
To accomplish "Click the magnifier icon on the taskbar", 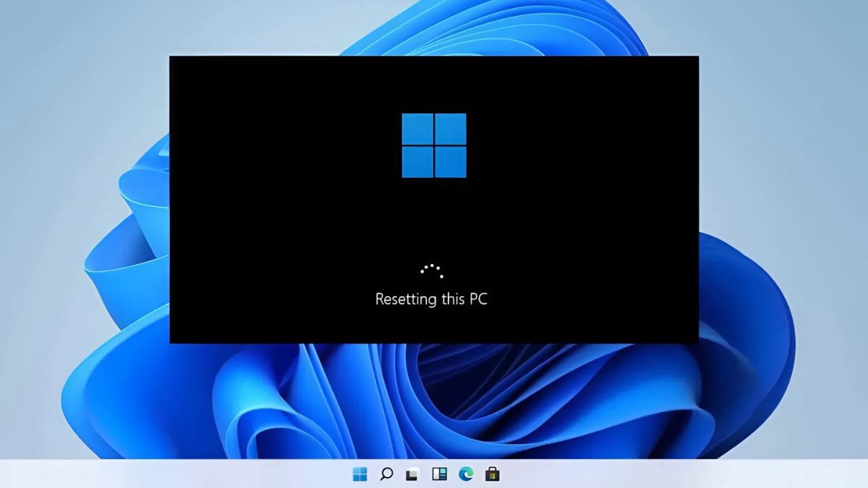I will coord(386,475).
